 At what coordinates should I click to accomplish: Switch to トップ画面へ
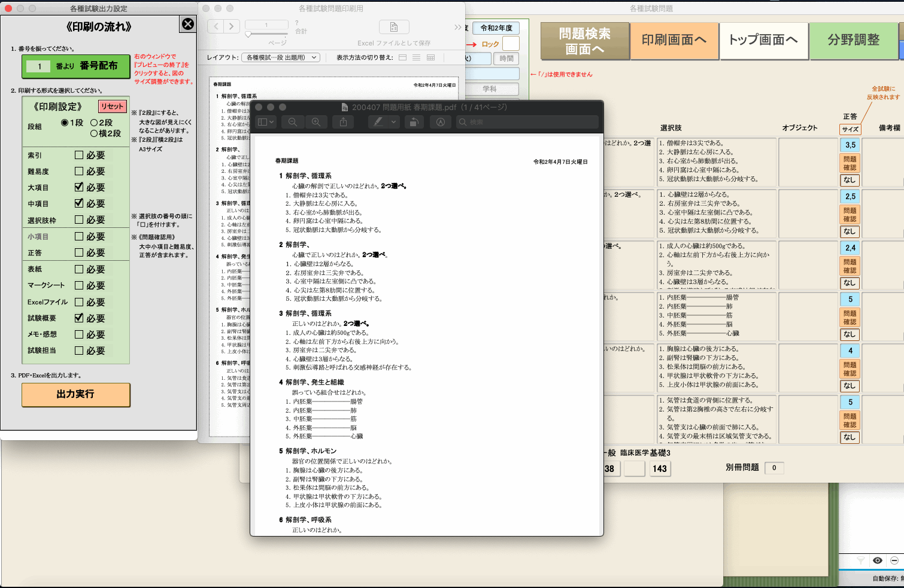tap(763, 40)
